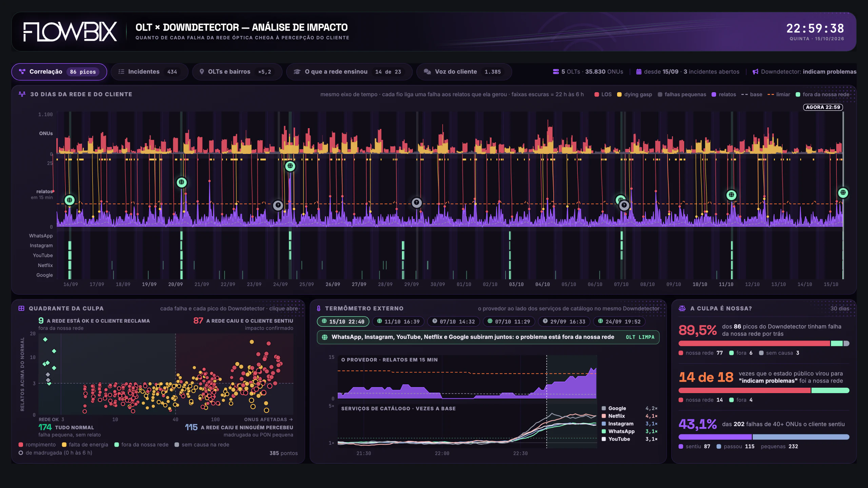
Task: Toggle the limiar dashed-line legend entry
Action: [x=778, y=95]
